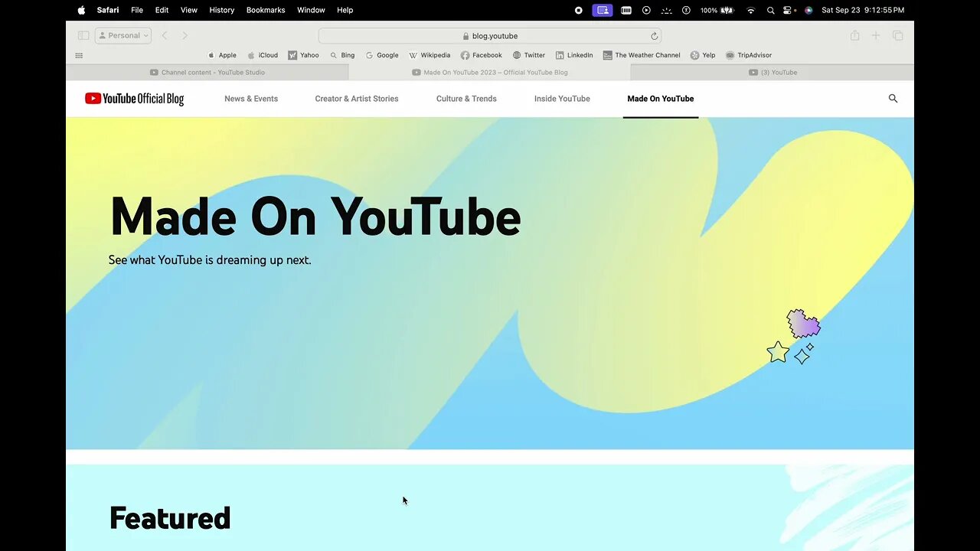Open the LinkedIn bookmark
The height and width of the screenshot is (551, 980).
pos(574,55)
